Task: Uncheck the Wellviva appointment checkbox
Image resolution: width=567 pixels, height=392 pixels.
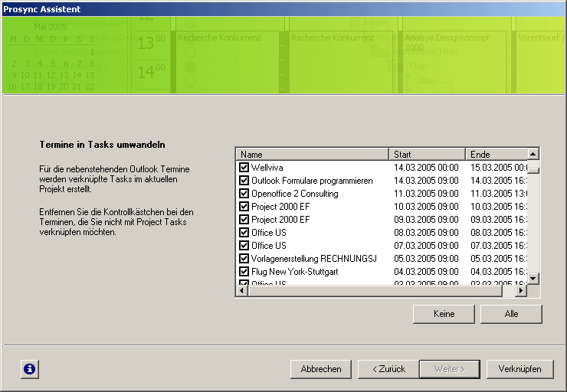Action: point(244,168)
